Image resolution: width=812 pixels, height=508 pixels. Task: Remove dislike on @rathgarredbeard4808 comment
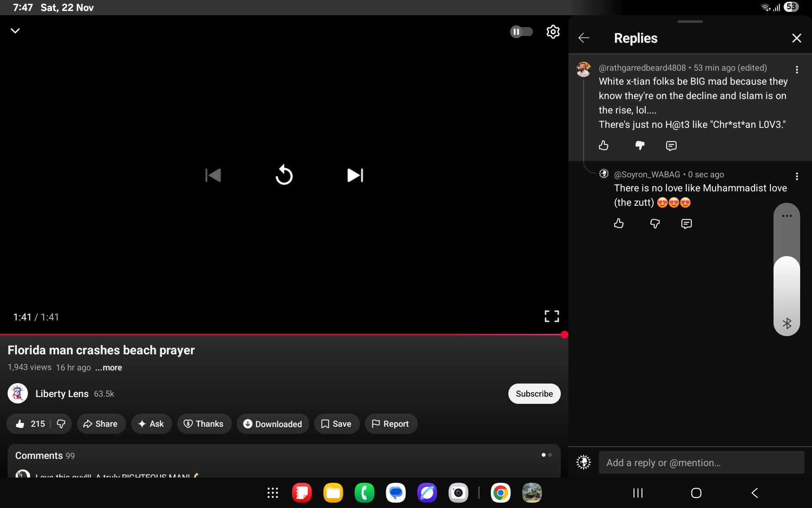[639, 146]
